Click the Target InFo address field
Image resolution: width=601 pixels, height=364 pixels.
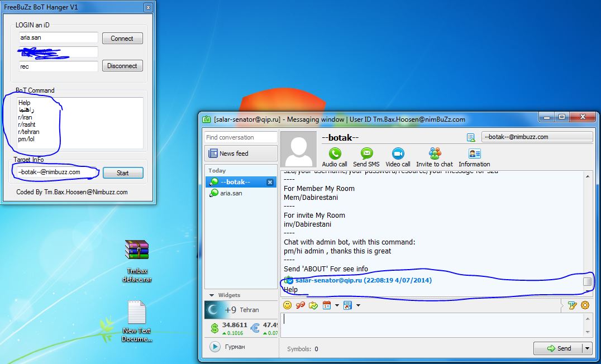pyautogui.click(x=56, y=172)
